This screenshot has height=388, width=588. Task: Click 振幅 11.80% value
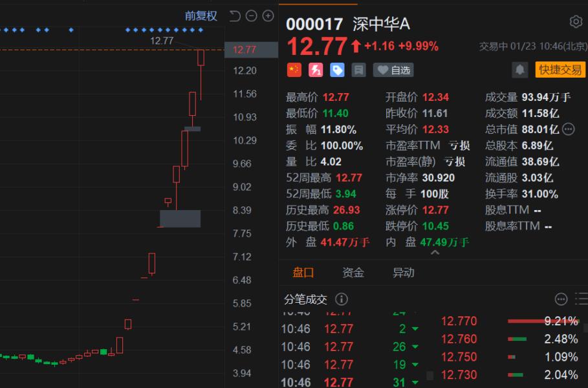click(338, 129)
